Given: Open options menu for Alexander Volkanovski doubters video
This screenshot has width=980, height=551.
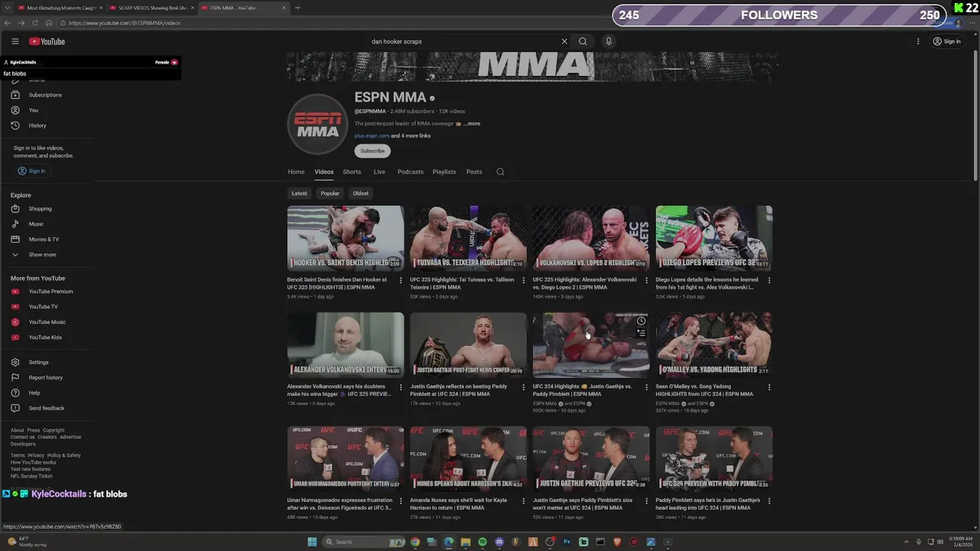Looking at the screenshot, I should 401,387.
